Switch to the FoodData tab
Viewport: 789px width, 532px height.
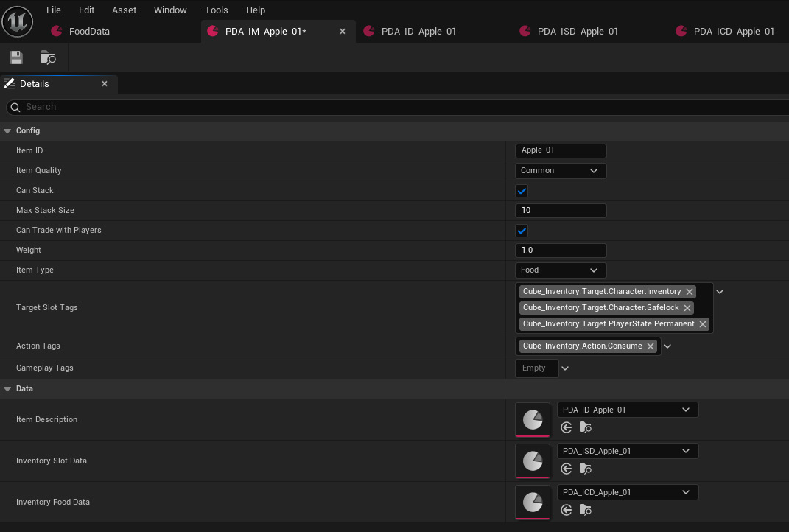tap(89, 31)
